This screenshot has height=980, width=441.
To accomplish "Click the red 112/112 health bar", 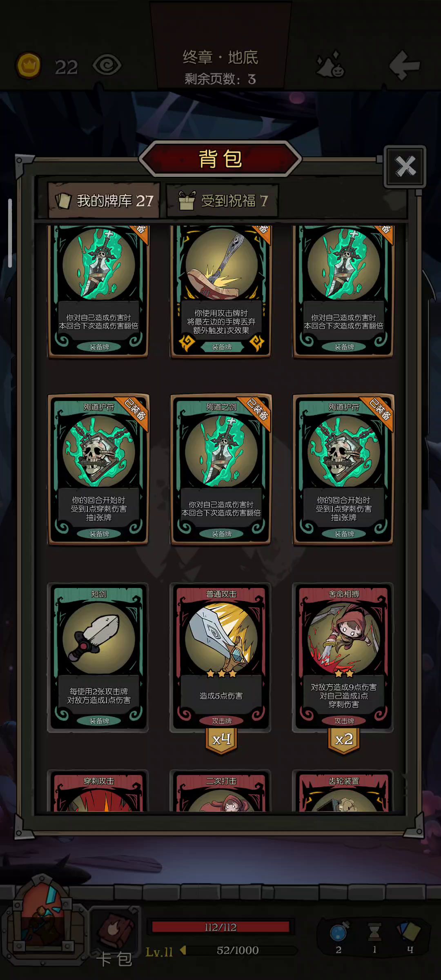I will (220, 927).
